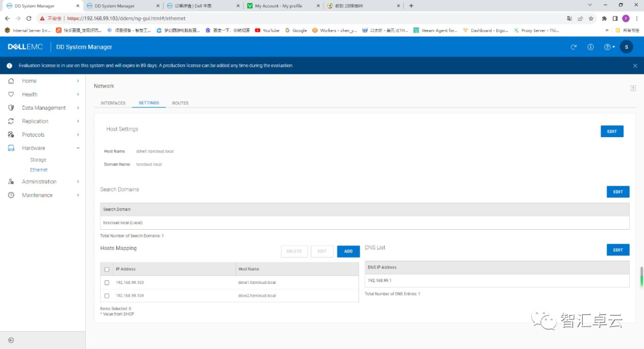This screenshot has width=644, height=349.
Task: Bookmark this page with star icon
Action: tap(591, 18)
